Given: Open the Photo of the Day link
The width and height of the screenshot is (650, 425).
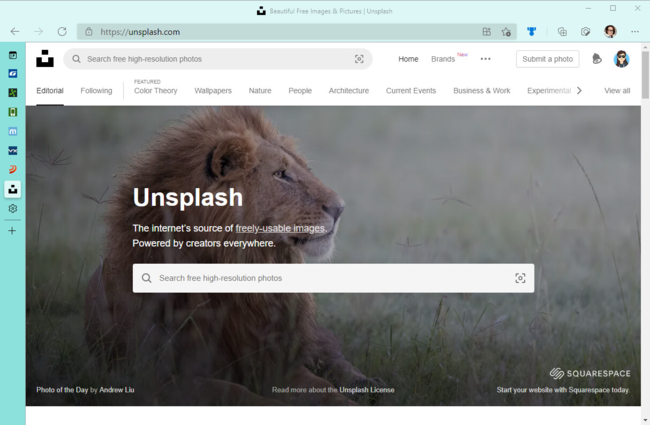Looking at the screenshot, I should pos(62,390).
